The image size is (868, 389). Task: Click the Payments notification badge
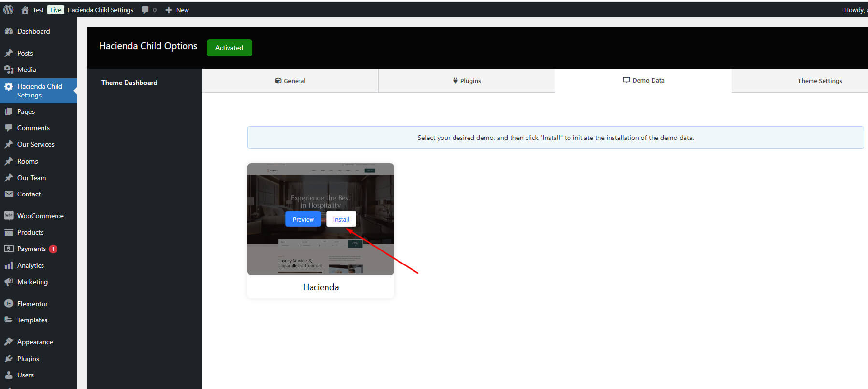click(x=53, y=249)
